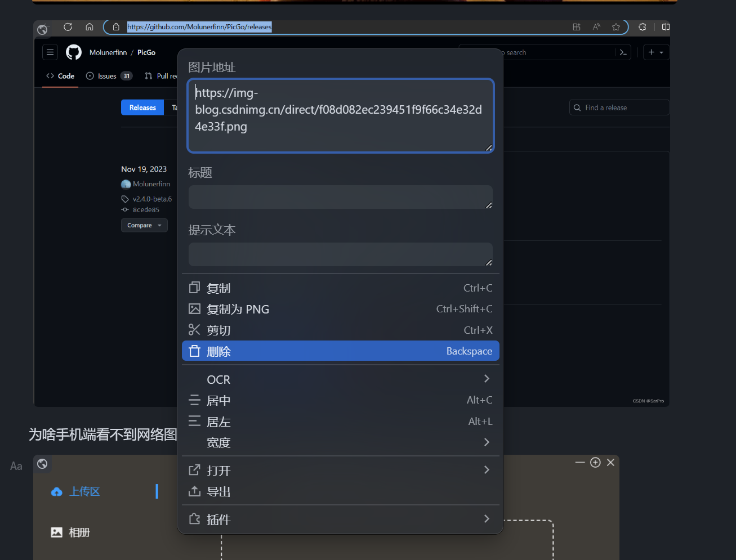Click the split-screen icon in the browser toolbar
Viewport: 736px width, 560px height.
tap(666, 26)
